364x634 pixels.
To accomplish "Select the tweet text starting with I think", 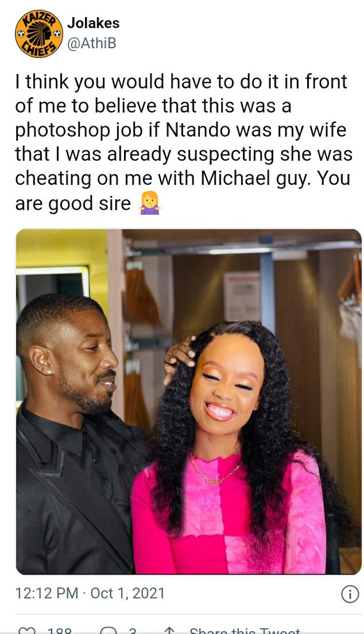I will click(184, 142).
